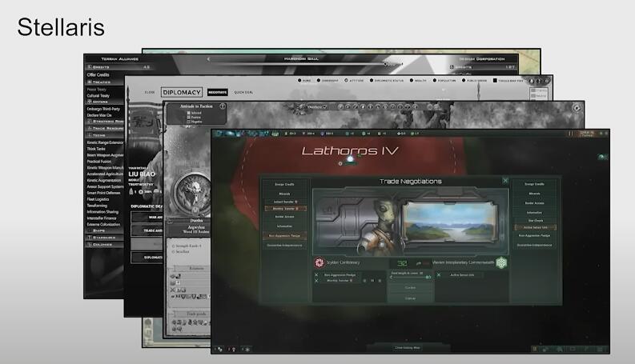Click Guarantee Independence in left offer list
Screen dimensions: 635x364
click(285, 245)
